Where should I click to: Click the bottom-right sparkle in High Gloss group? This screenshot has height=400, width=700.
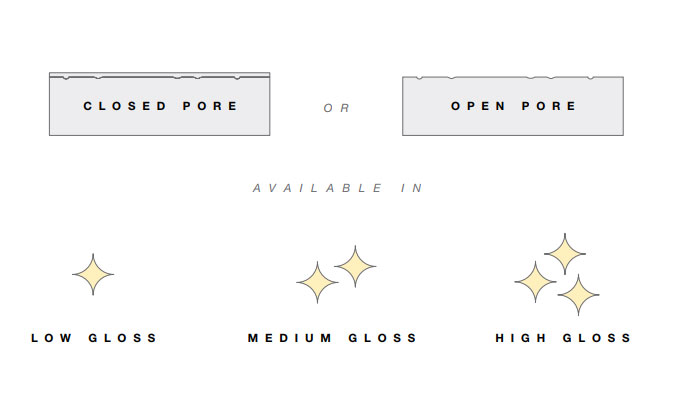tap(578, 295)
